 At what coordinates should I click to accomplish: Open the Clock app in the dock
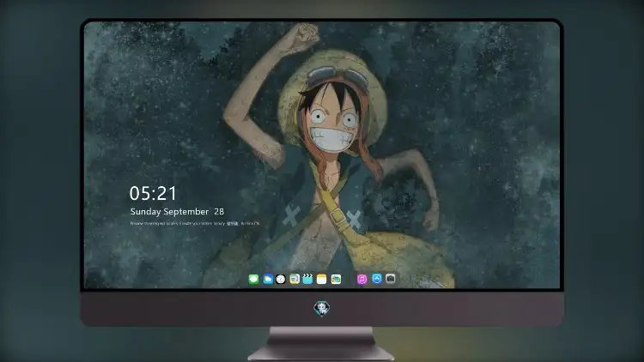coord(281,279)
